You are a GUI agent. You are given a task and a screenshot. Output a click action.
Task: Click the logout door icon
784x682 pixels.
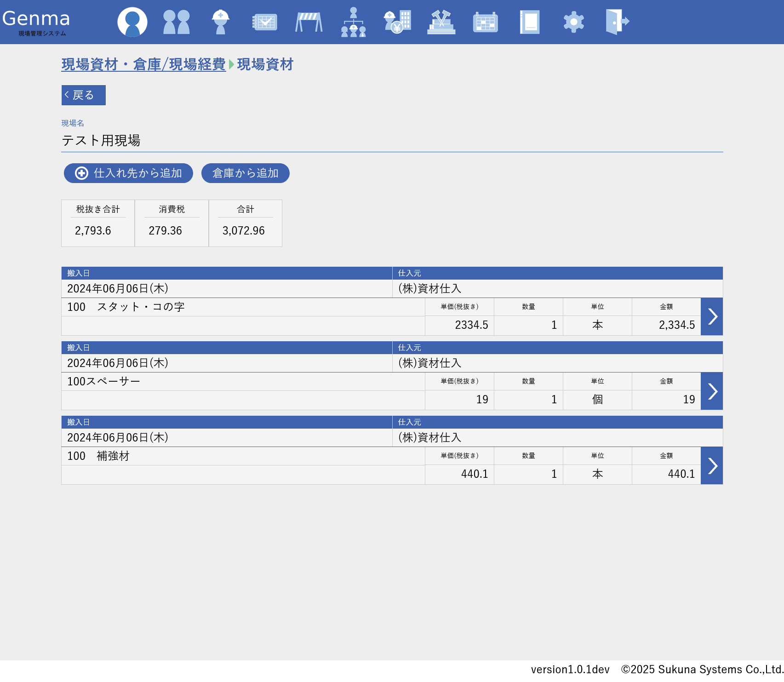(x=617, y=22)
